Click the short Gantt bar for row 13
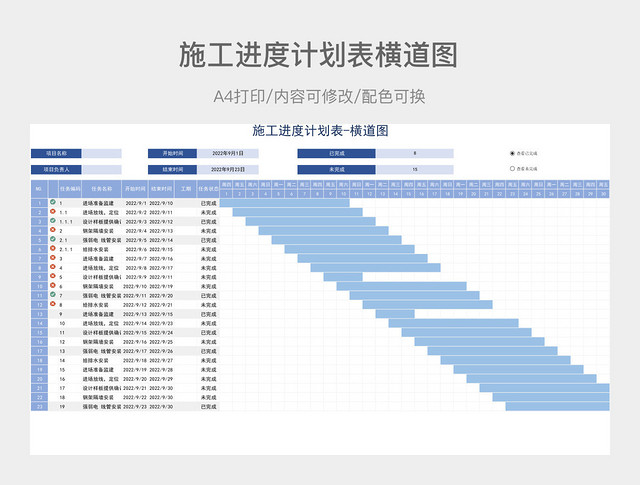Viewport: 640px width, 485px height. click(395, 314)
